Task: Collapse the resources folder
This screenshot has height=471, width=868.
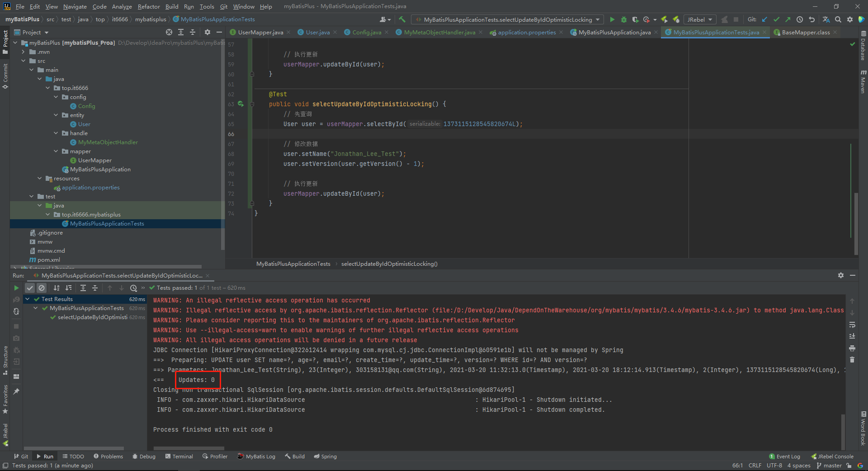Action: (x=40, y=179)
